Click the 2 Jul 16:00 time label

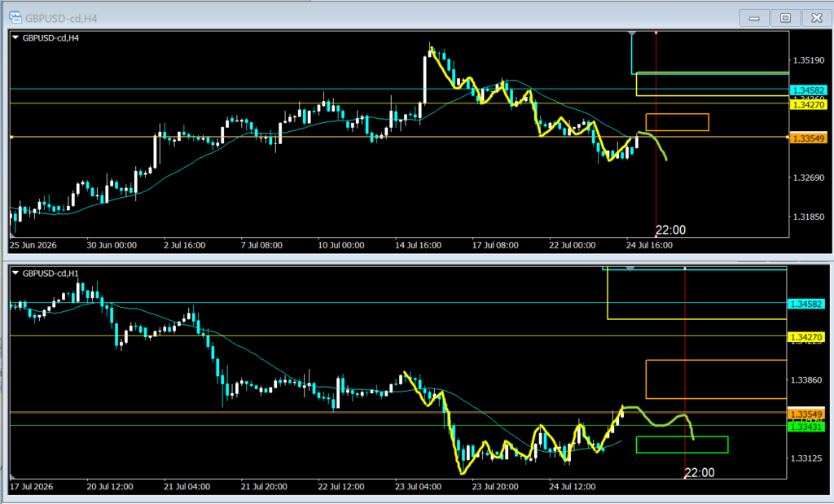tap(185, 245)
